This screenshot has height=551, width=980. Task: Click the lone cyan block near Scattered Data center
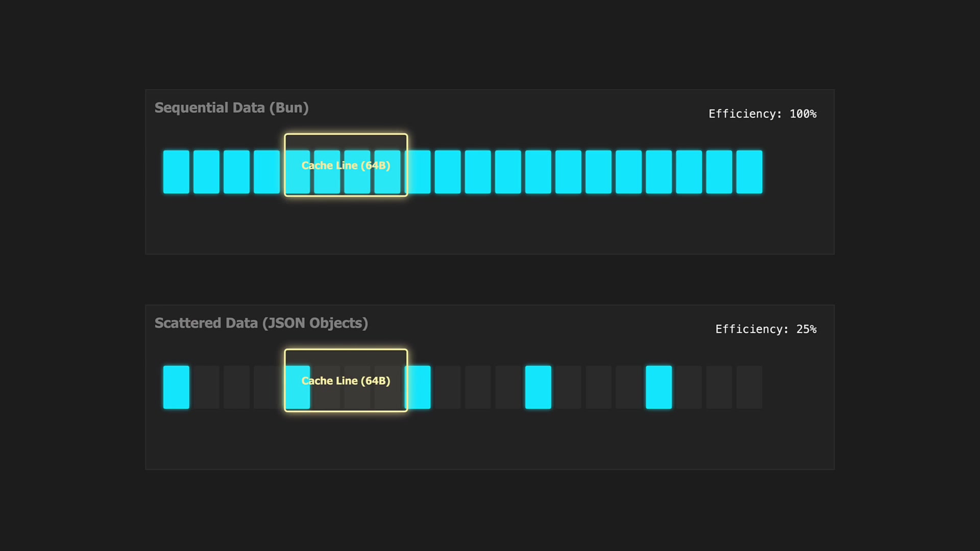pyautogui.click(x=538, y=387)
